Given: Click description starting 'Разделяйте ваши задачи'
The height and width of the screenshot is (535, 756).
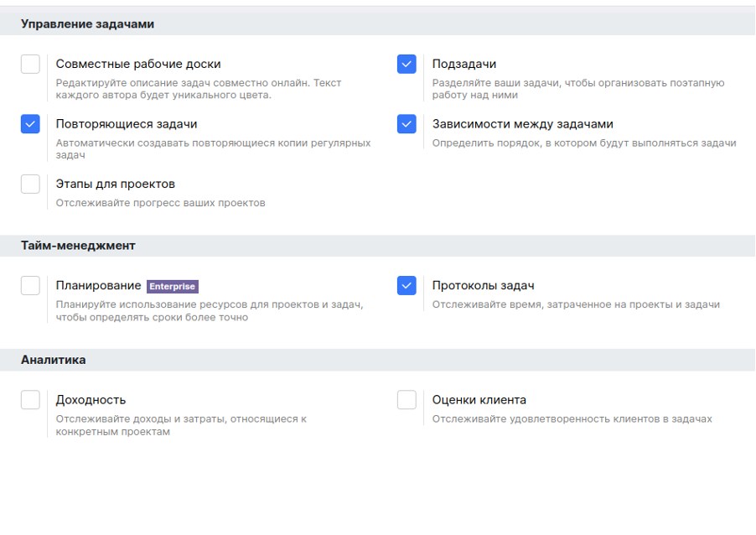Looking at the screenshot, I should [x=578, y=89].
